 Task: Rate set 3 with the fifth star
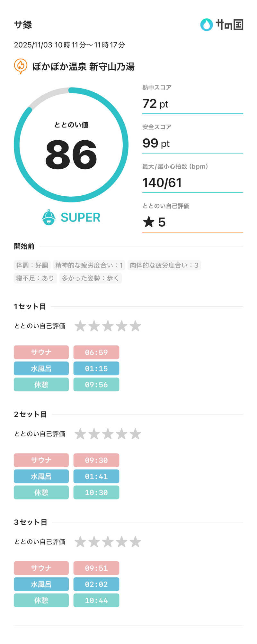135,542
